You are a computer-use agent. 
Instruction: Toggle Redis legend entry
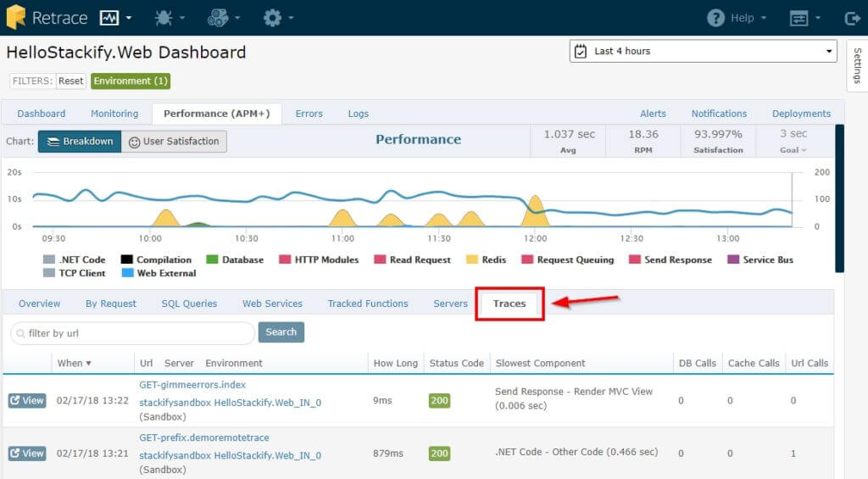tap(486, 259)
